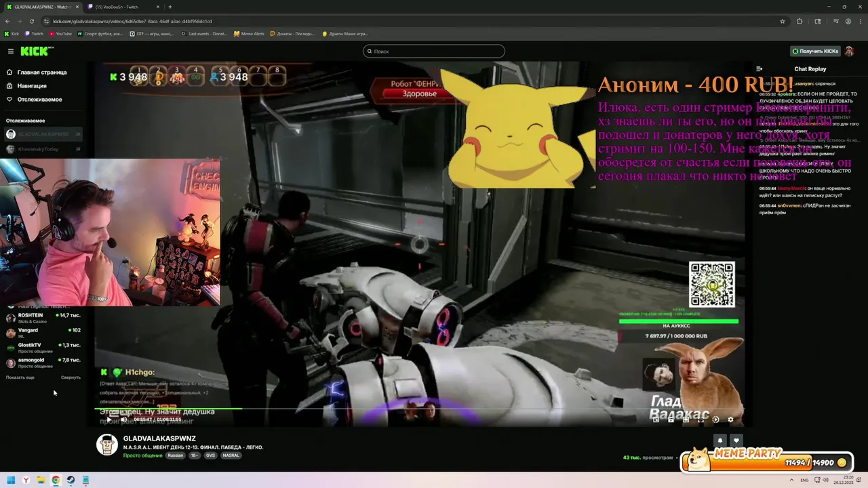Open the Twitch bookmark
Image resolution: width=868 pixels, height=488 pixels.
[x=34, y=34]
